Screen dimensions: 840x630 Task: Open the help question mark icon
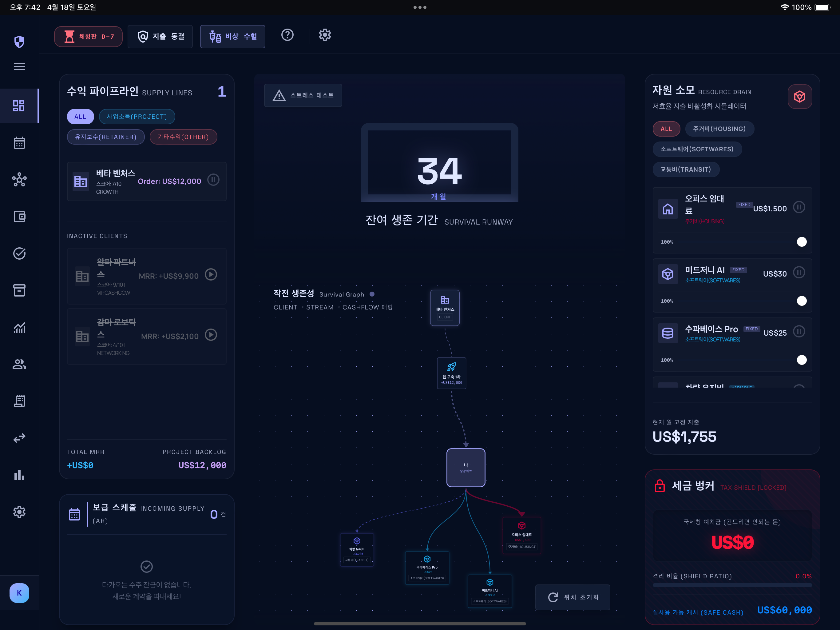tap(287, 35)
